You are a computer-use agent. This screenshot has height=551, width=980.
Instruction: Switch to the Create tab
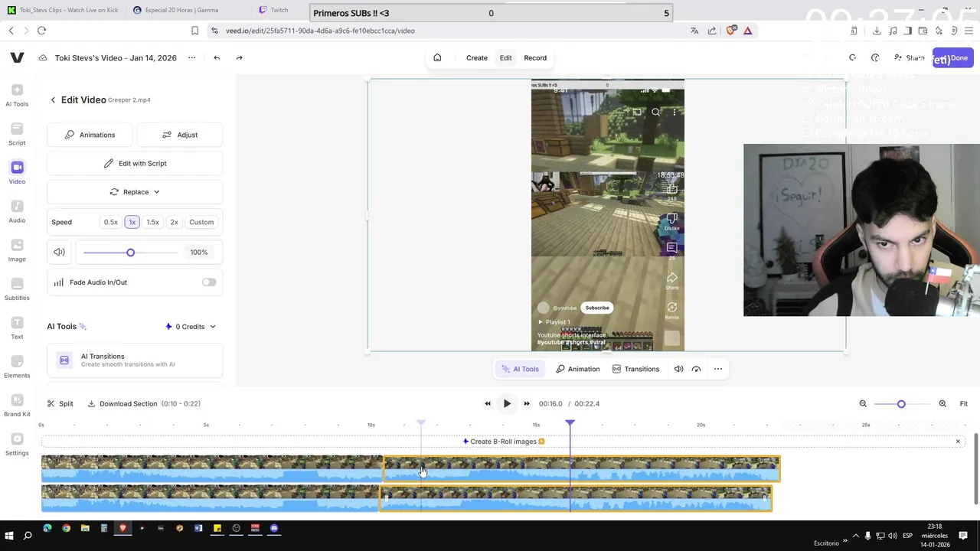coord(477,58)
